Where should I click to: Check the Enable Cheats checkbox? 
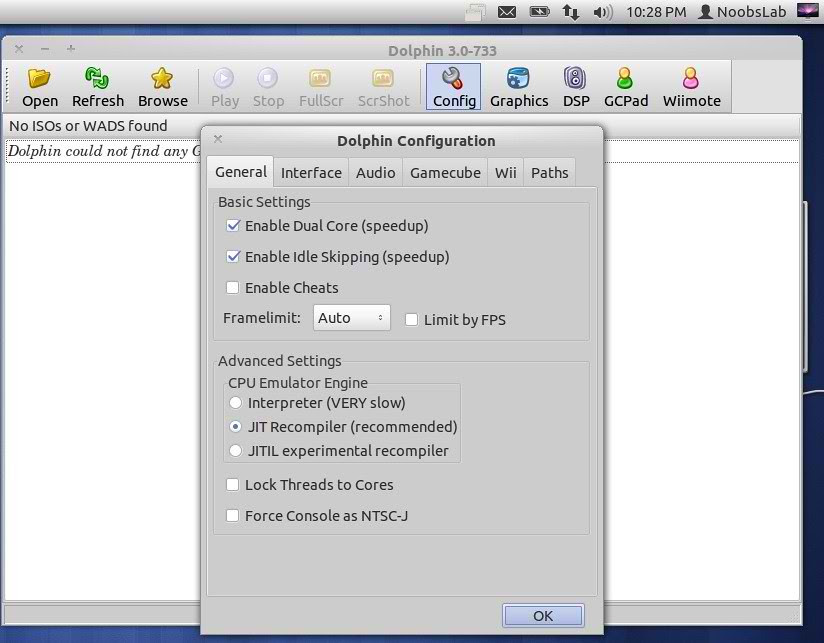pyautogui.click(x=232, y=287)
